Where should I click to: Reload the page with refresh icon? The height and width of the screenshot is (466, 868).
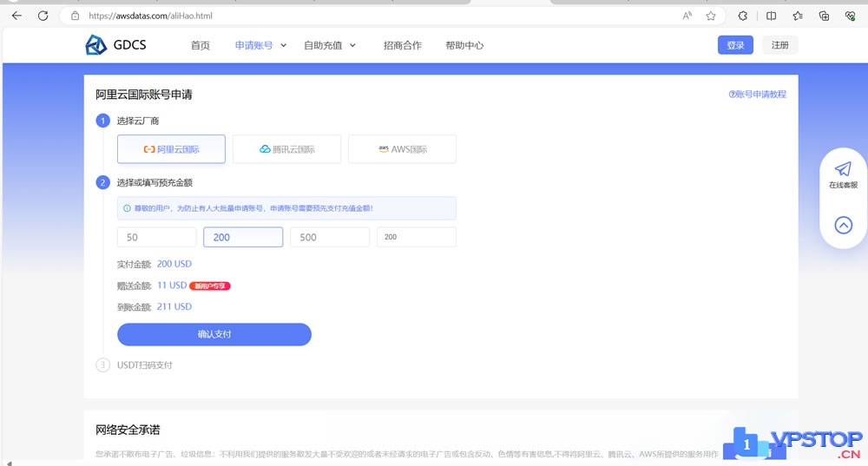click(43, 16)
